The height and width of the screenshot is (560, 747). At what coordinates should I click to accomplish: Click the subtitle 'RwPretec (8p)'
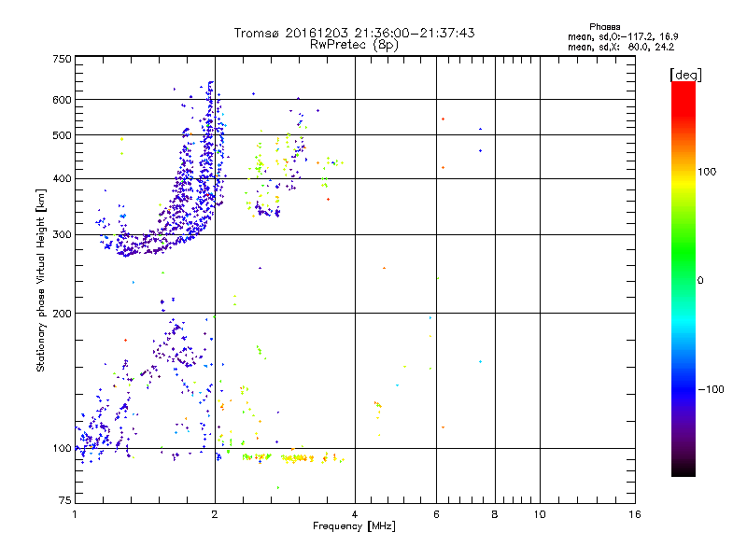[x=354, y=45]
